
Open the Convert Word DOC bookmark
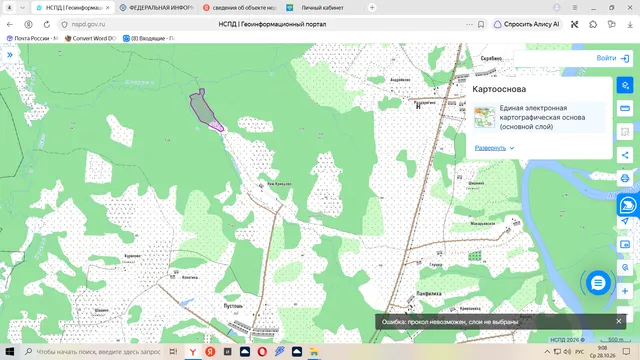pyautogui.click(x=91, y=38)
